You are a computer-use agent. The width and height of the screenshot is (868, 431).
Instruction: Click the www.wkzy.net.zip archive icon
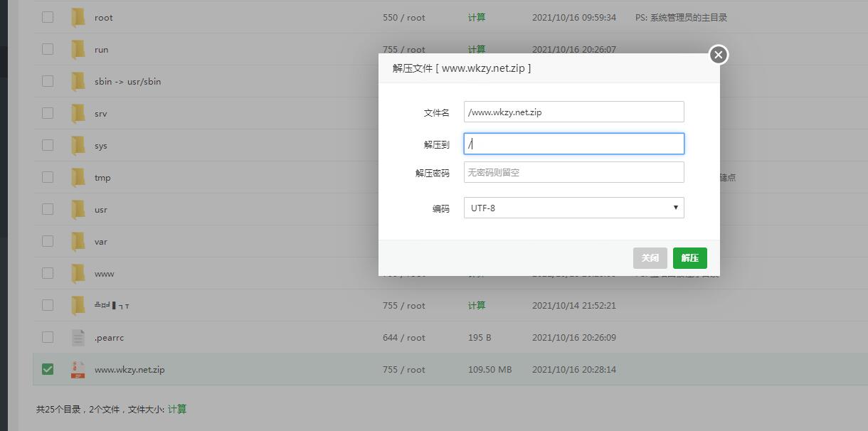pyautogui.click(x=78, y=370)
